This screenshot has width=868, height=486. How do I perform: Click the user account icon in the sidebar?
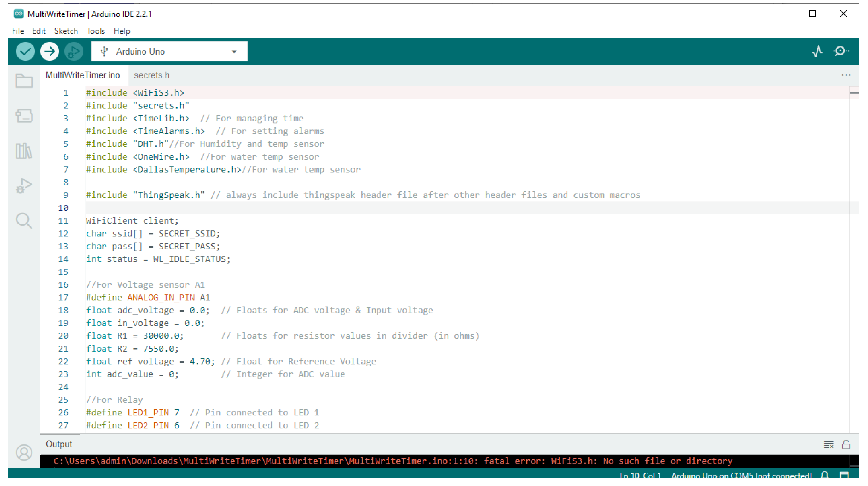pos(24,452)
